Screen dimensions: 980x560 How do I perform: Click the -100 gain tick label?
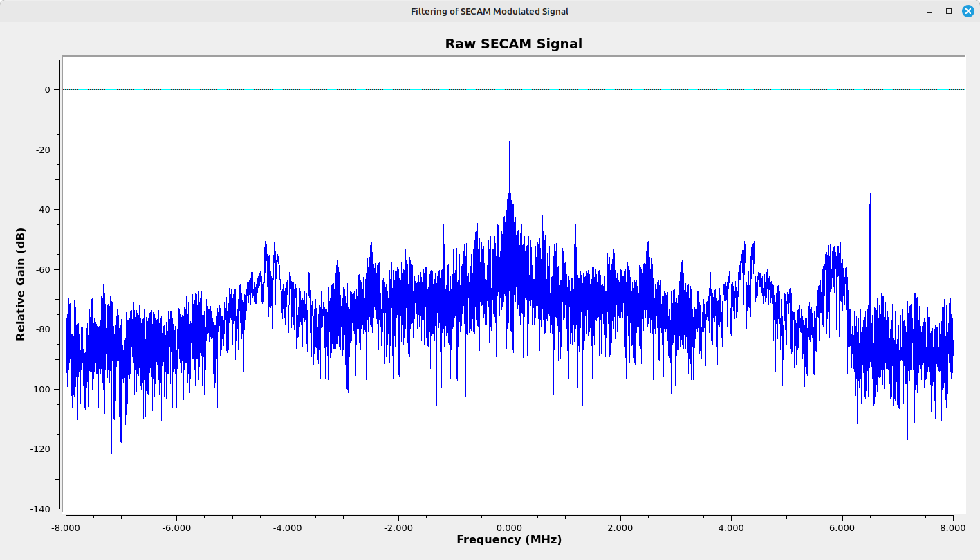pyautogui.click(x=40, y=390)
